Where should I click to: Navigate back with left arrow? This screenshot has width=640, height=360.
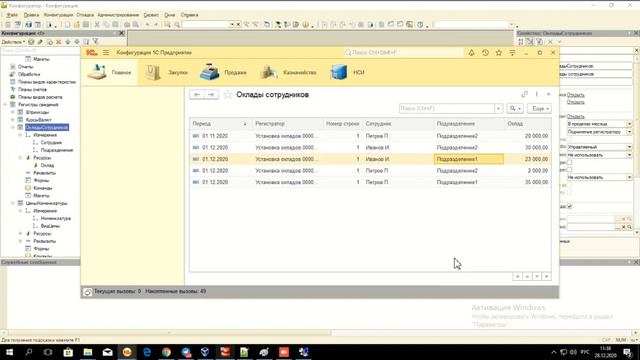pos(197,95)
